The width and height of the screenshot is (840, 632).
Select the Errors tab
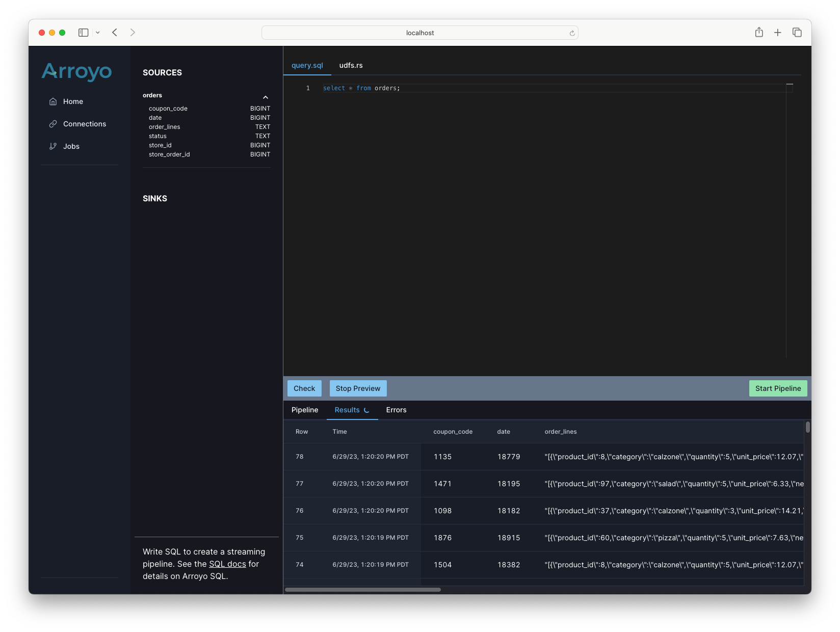tap(396, 410)
